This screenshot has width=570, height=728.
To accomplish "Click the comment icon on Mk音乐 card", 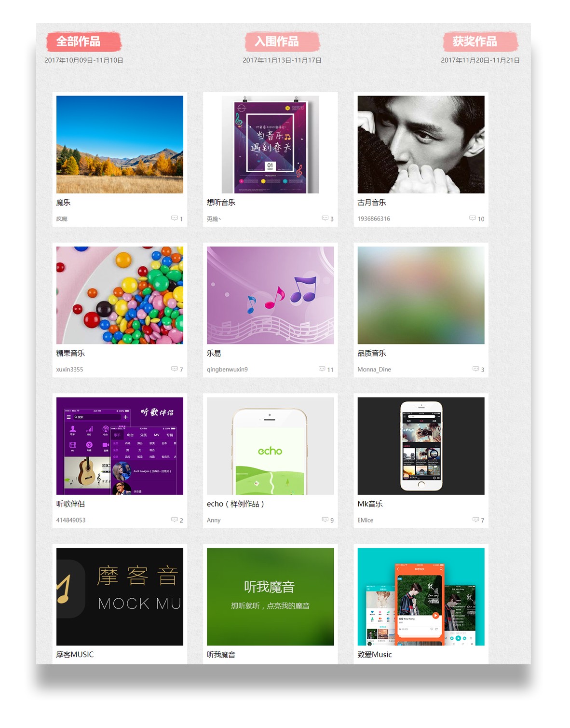I will [475, 520].
